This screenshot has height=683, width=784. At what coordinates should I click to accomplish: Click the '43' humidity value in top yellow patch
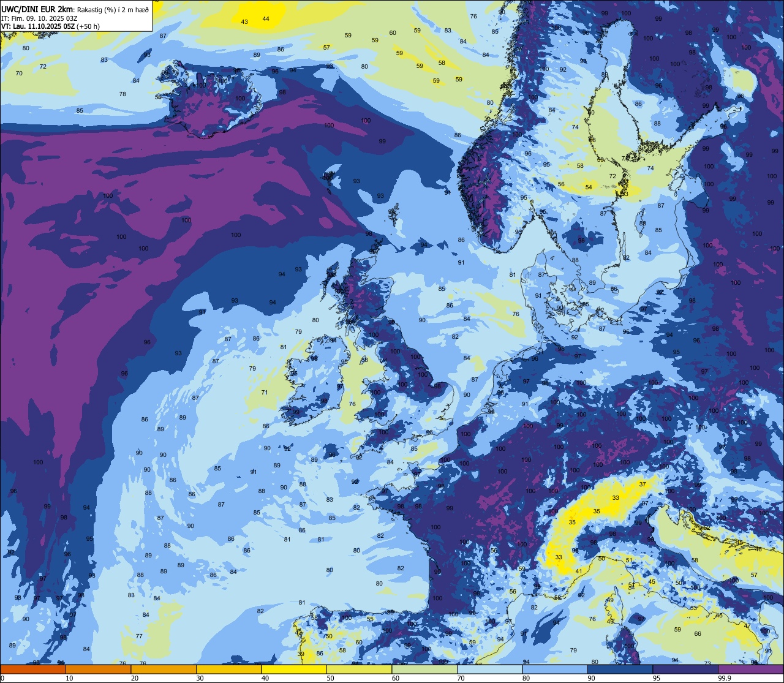click(244, 22)
